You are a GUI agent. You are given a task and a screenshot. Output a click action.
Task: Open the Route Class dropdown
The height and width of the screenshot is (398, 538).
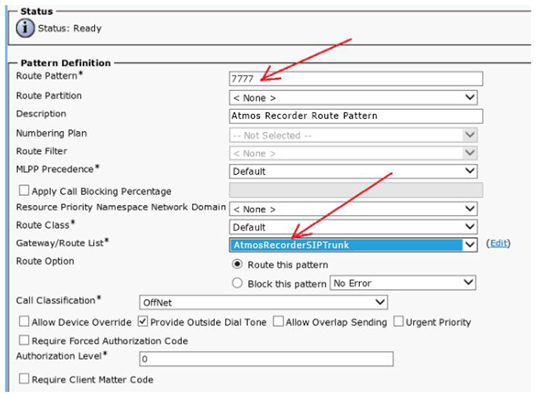point(353,227)
